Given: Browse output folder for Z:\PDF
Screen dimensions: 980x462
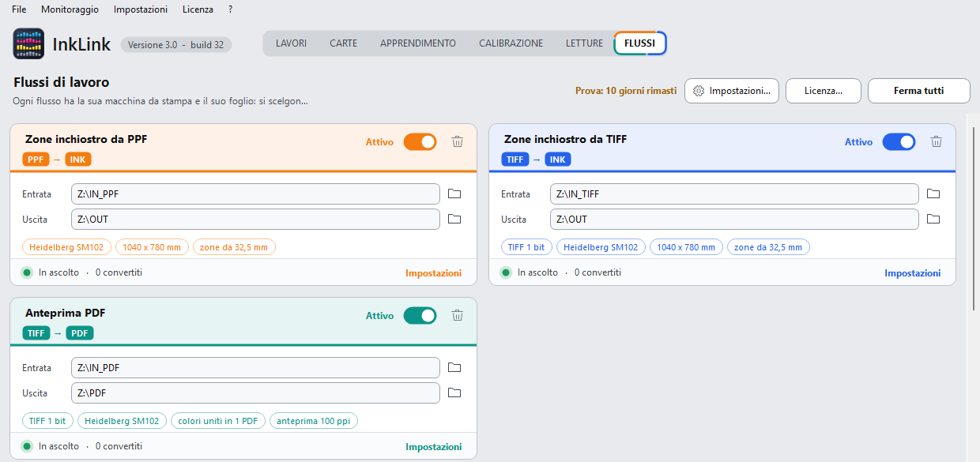Looking at the screenshot, I should click(x=454, y=393).
